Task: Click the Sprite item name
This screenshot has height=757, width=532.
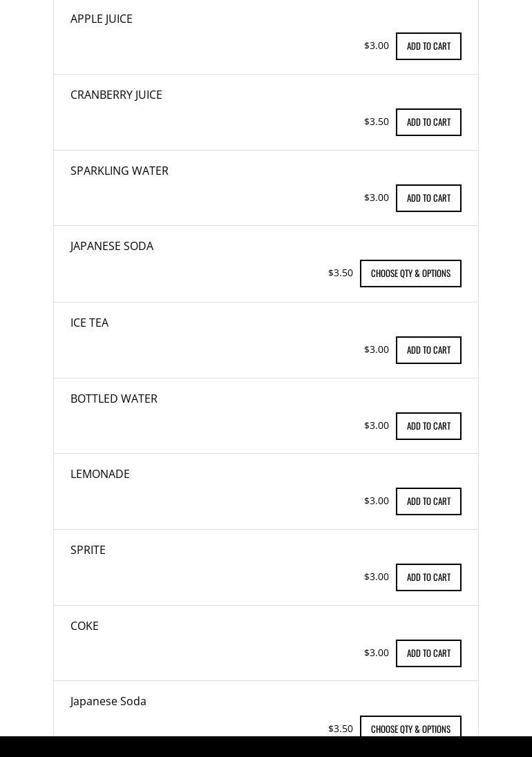Action: coord(88,550)
